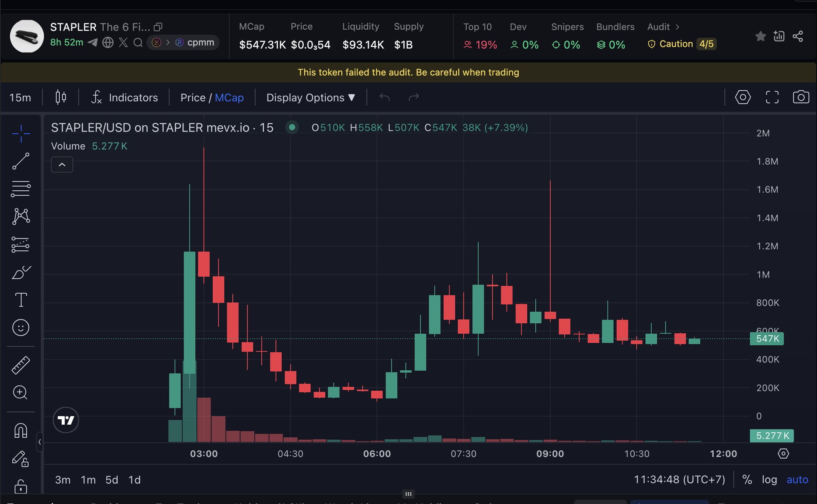The width and height of the screenshot is (817, 504).
Task: Open the Indicators dialog
Action: click(x=124, y=97)
